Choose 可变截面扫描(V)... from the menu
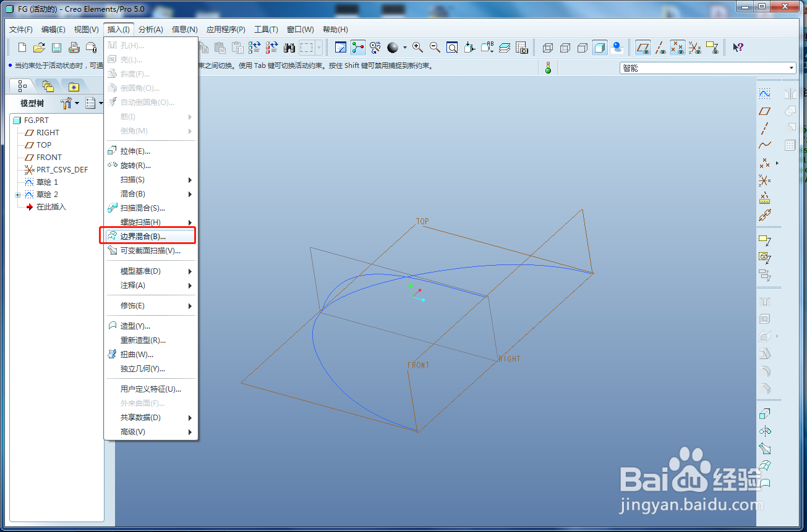The height and width of the screenshot is (532, 807). pyautogui.click(x=151, y=251)
